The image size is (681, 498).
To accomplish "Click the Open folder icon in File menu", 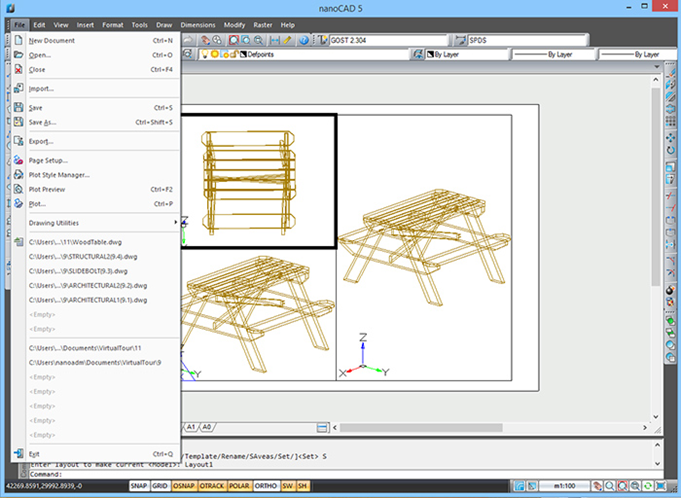I will tap(19, 55).
